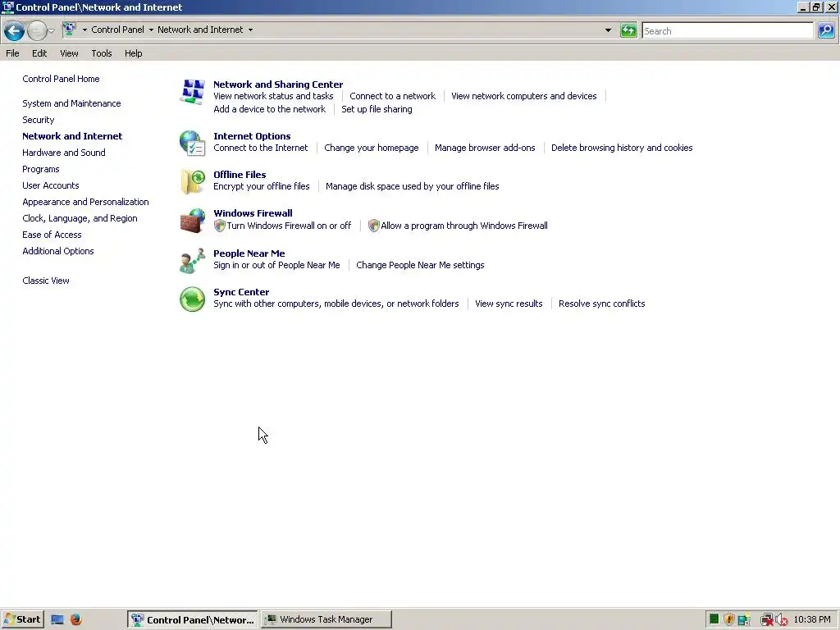Open the Programs category
Screen dimensions: 840x630
click(x=41, y=169)
